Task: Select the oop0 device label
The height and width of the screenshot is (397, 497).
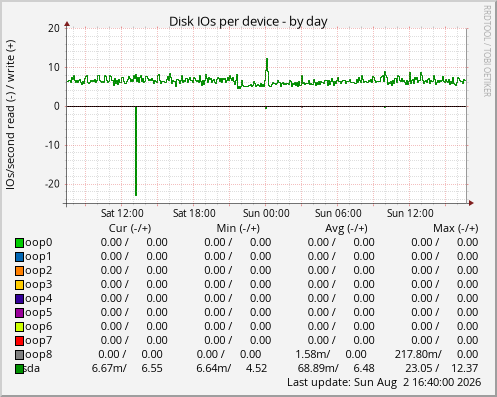Action: click(38, 243)
